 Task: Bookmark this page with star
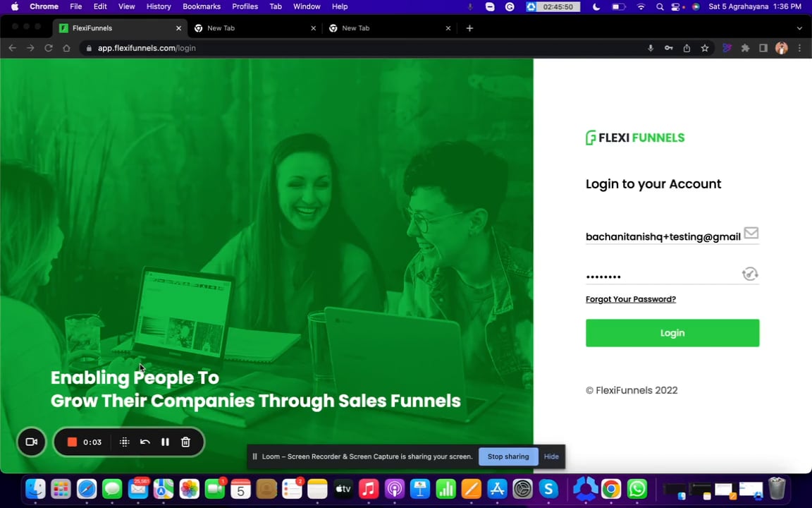[704, 48]
